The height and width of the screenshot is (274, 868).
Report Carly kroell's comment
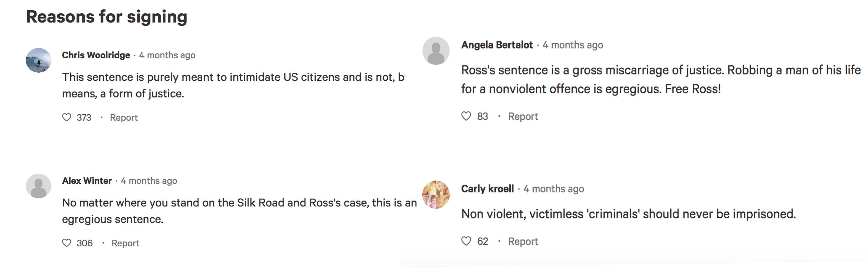click(523, 242)
